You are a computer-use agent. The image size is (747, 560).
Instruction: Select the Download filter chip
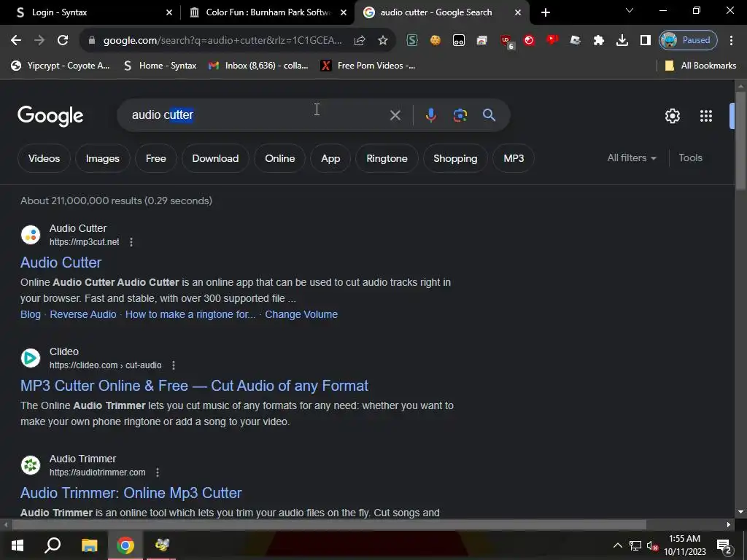pyautogui.click(x=215, y=158)
